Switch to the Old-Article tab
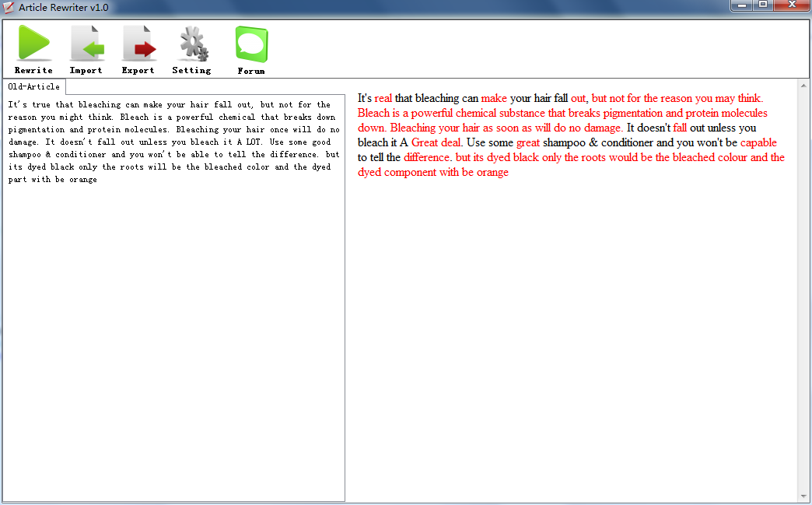812x505 pixels. pos(33,87)
